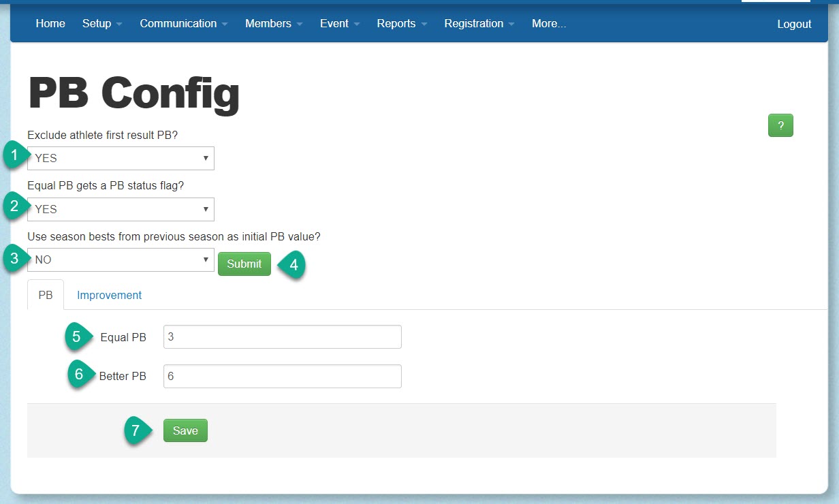Image resolution: width=839 pixels, height=504 pixels.
Task: Open the Setup menu
Action: pos(102,24)
